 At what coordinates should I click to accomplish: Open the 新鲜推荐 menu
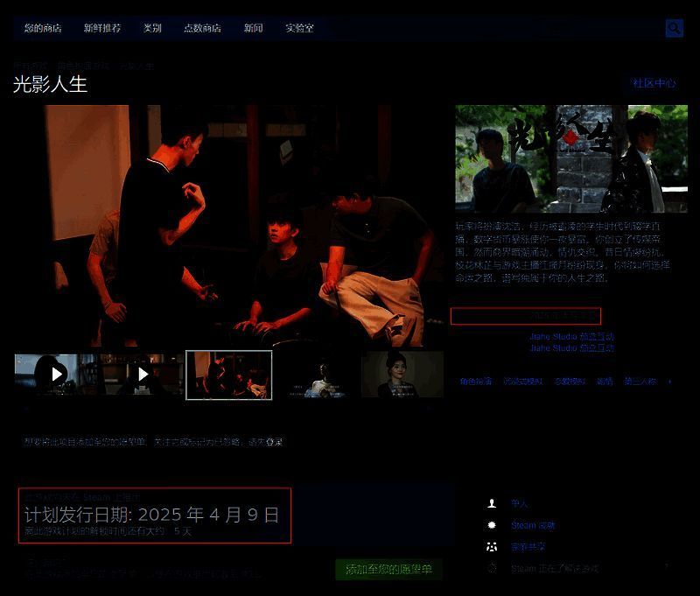coord(102,28)
